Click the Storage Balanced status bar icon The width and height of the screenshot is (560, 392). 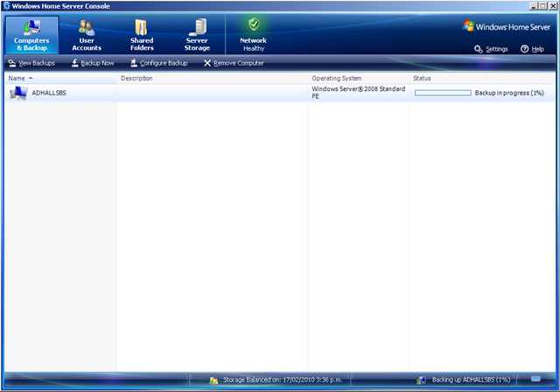213,381
